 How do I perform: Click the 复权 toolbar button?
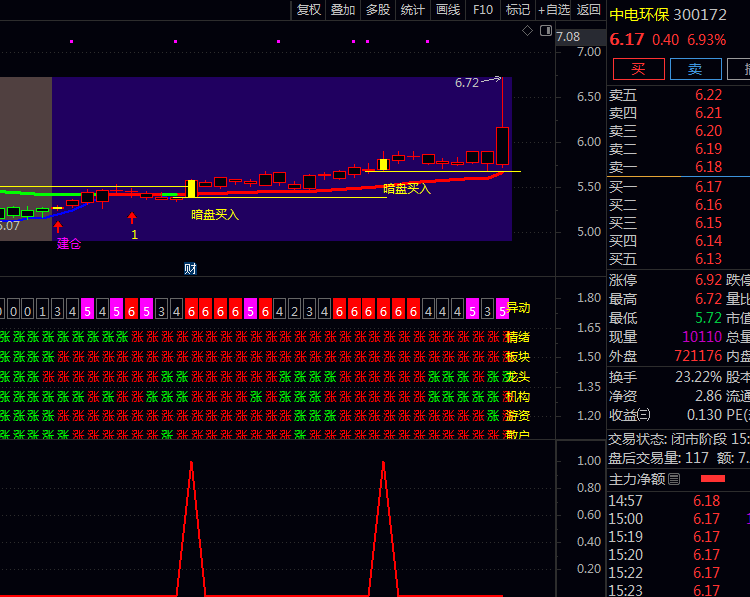tap(309, 9)
